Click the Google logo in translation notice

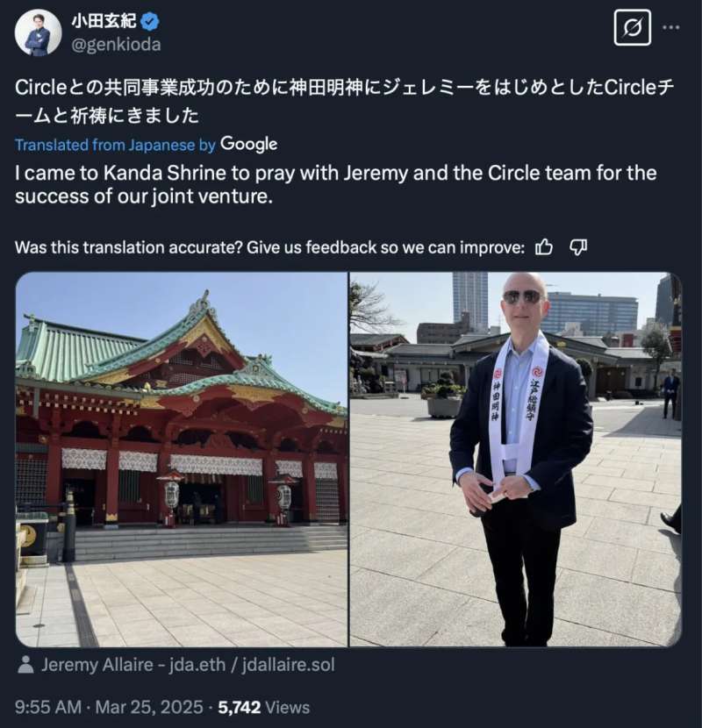(248, 145)
